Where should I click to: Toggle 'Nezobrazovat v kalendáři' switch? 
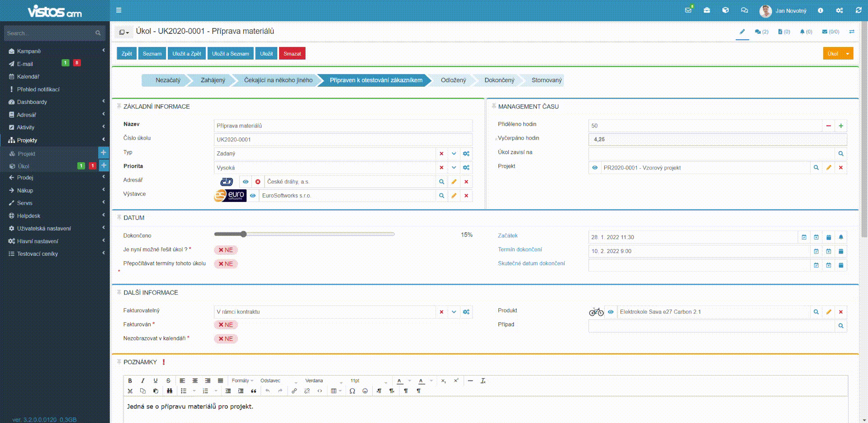226,339
